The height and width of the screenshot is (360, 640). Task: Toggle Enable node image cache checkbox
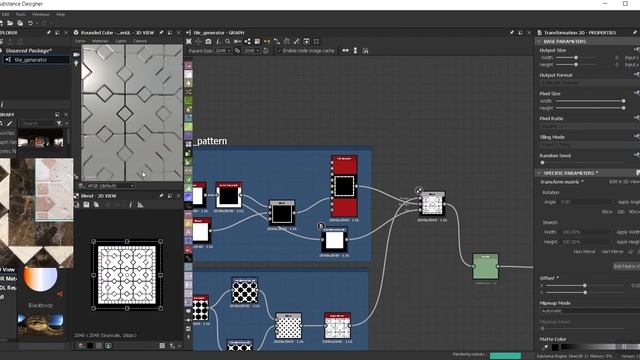coord(279,51)
